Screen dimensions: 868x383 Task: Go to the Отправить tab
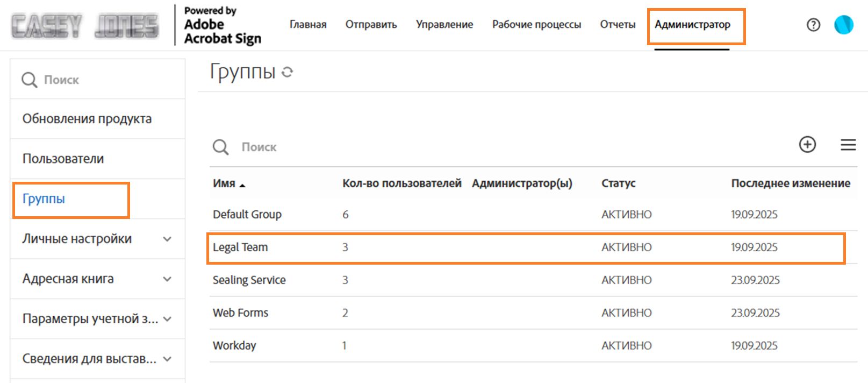(x=371, y=25)
